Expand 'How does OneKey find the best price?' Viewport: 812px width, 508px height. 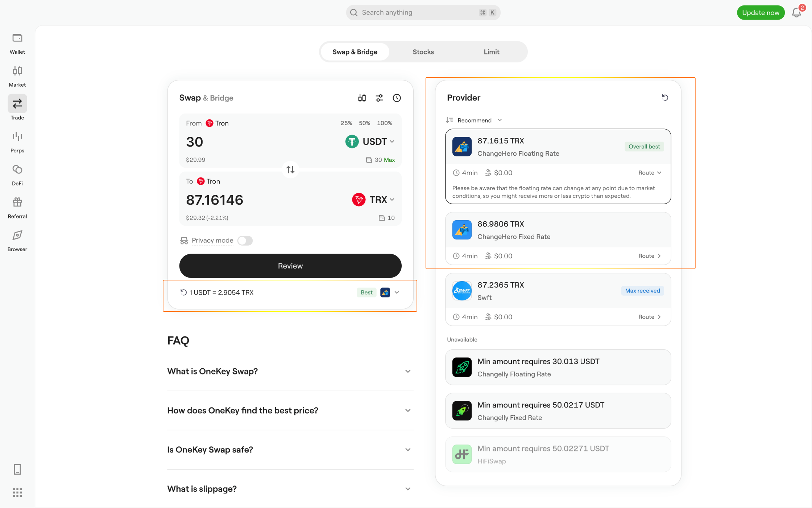click(290, 410)
